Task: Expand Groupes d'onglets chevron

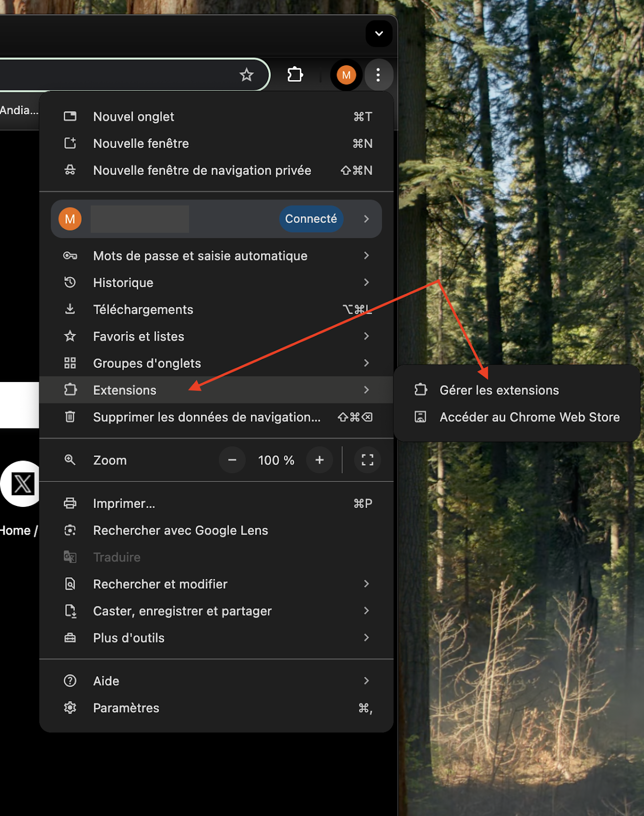Action: [366, 363]
